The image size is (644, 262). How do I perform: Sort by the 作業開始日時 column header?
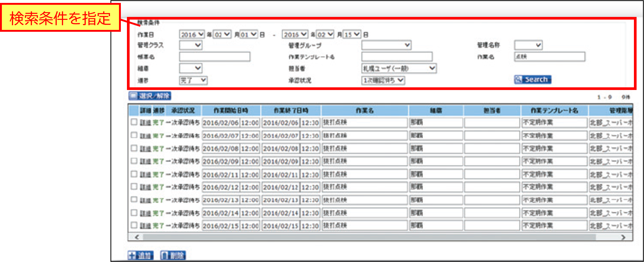click(x=231, y=111)
